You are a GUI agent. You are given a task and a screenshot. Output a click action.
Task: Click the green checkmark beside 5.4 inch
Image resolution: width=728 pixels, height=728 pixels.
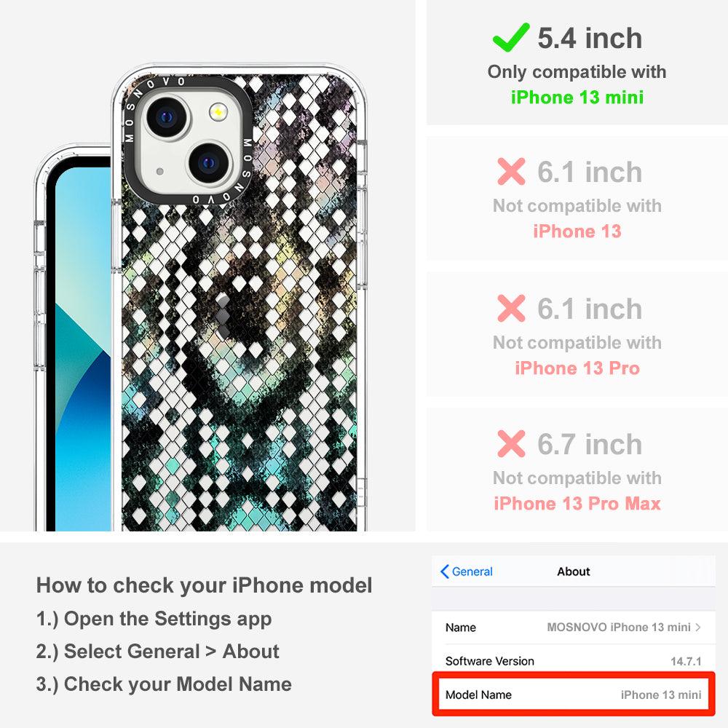click(511, 37)
